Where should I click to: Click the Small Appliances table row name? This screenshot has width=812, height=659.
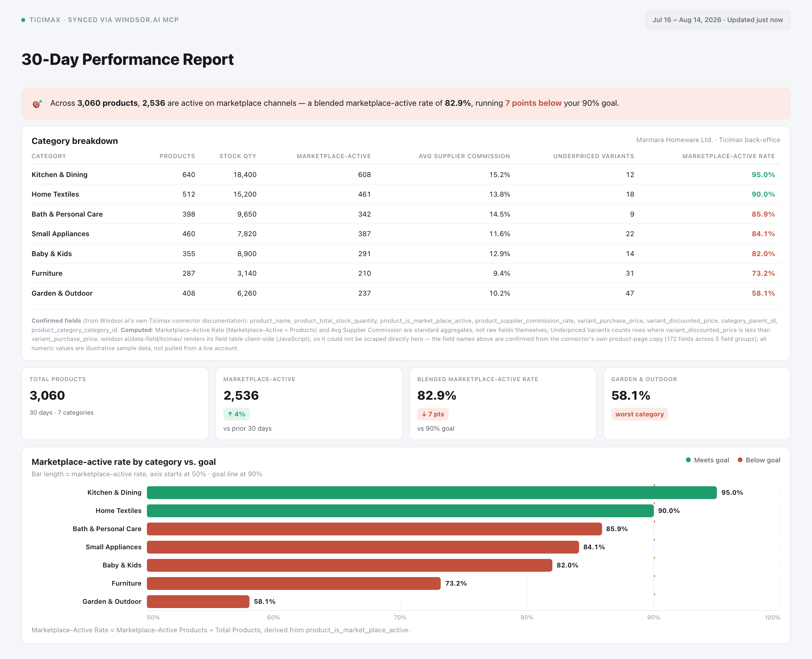[60, 234]
